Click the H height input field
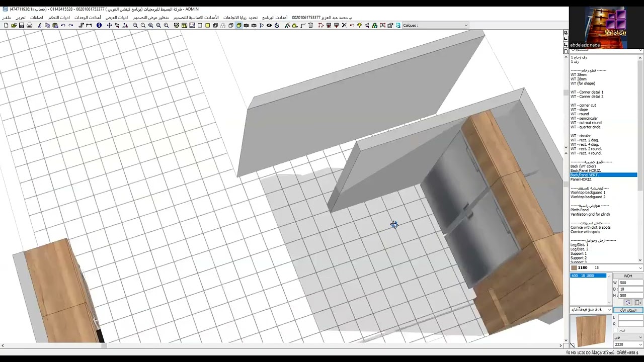Image resolution: width=644 pixels, height=362 pixels. [x=630, y=296]
